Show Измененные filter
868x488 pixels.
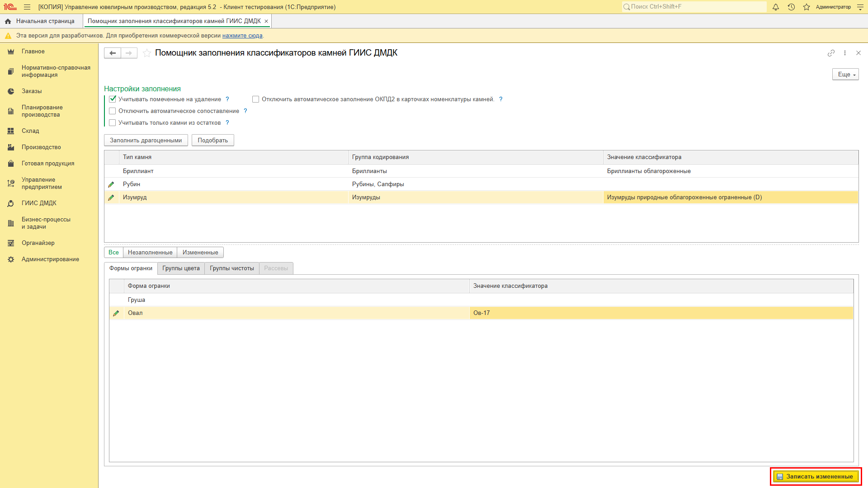click(200, 253)
